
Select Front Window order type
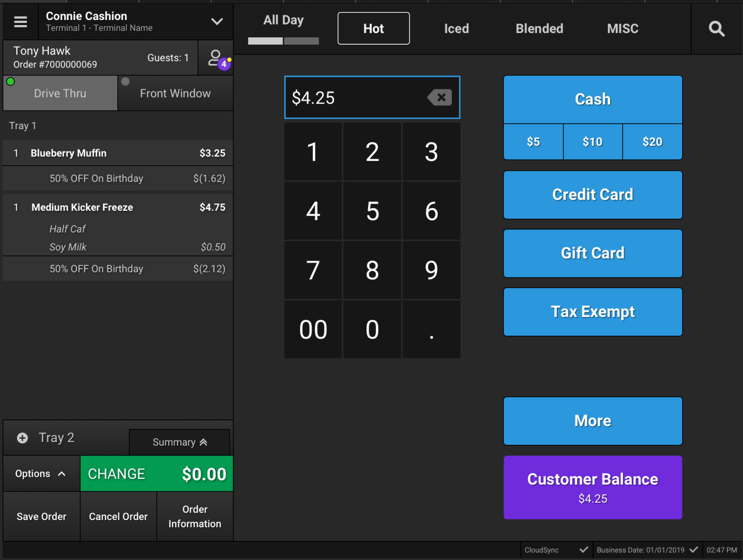(175, 93)
